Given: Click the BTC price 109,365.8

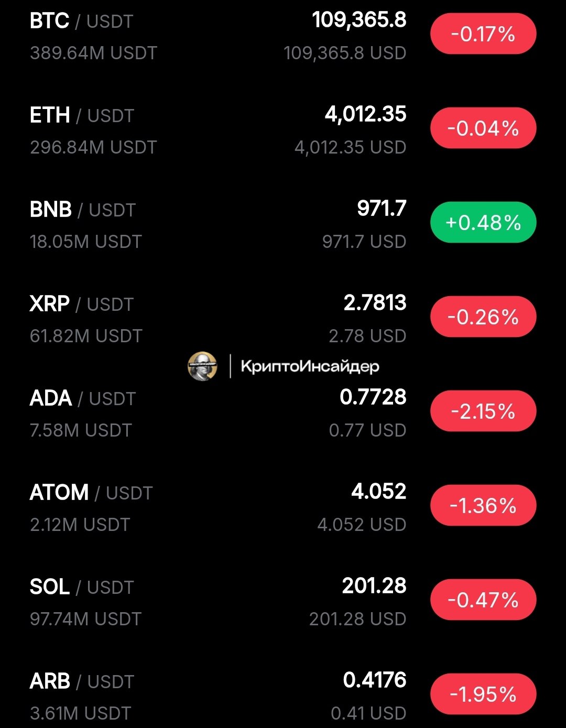Looking at the screenshot, I should (x=359, y=20).
